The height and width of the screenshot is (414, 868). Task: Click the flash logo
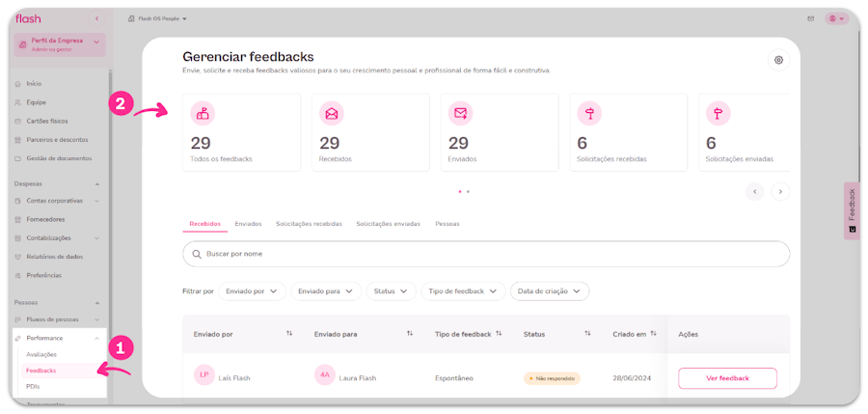[x=28, y=19]
